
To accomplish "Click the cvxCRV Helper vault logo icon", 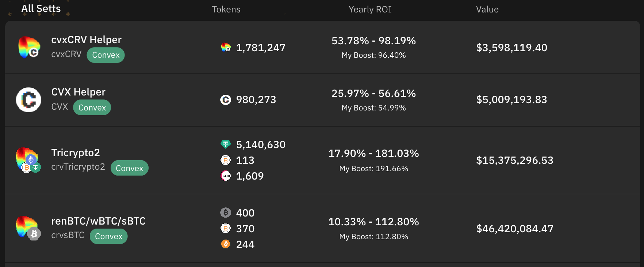I will [29, 48].
